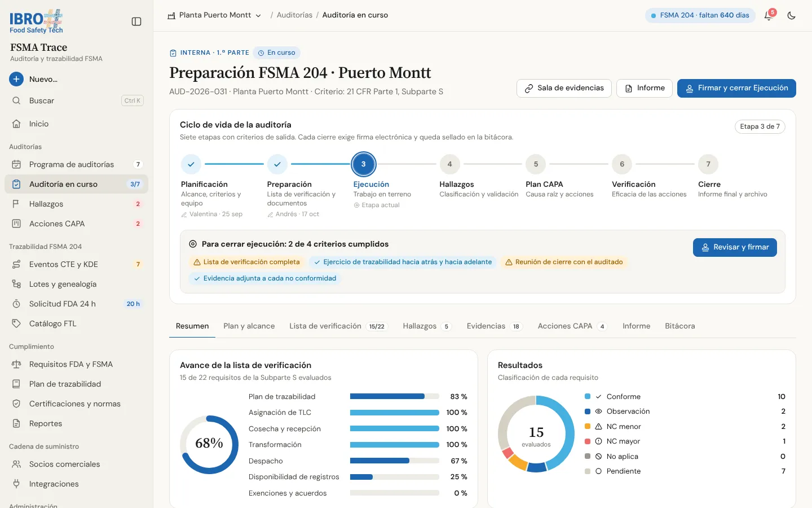Open Plan de trazabilidad in sidebar
This screenshot has width=812, height=508.
click(76, 384)
